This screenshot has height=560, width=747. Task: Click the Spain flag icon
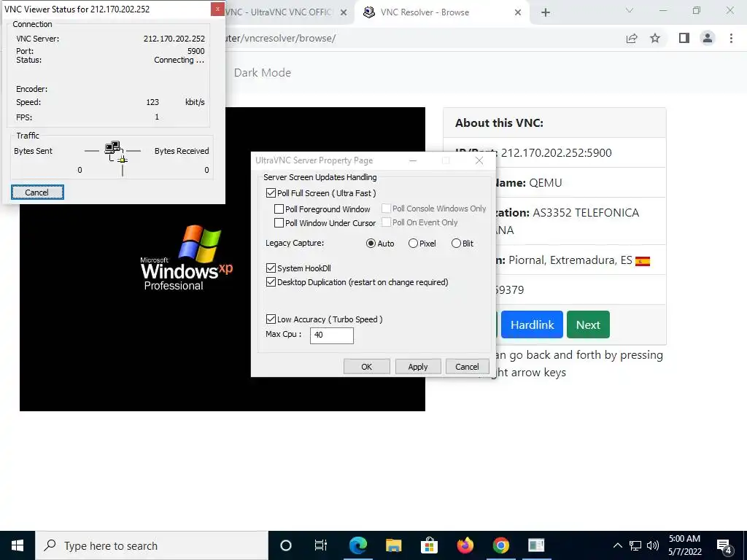pyautogui.click(x=643, y=261)
